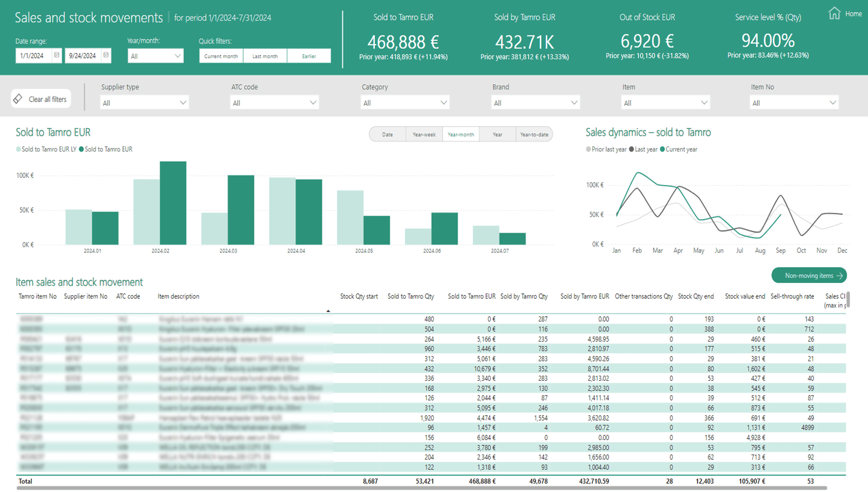The image size is (868, 492).
Task: Click the 2024.02 dark green bar
Action: click(x=173, y=203)
